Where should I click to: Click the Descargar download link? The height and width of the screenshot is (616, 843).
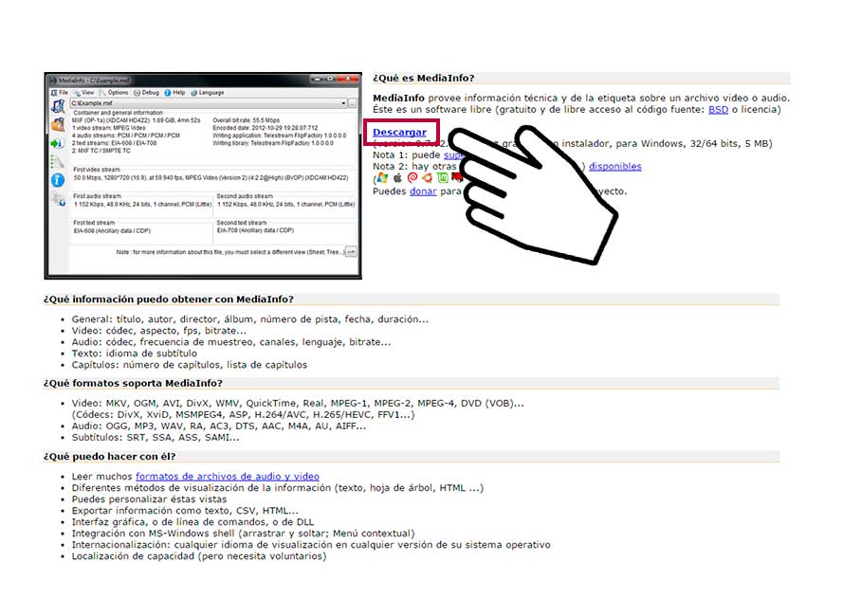(x=399, y=133)
